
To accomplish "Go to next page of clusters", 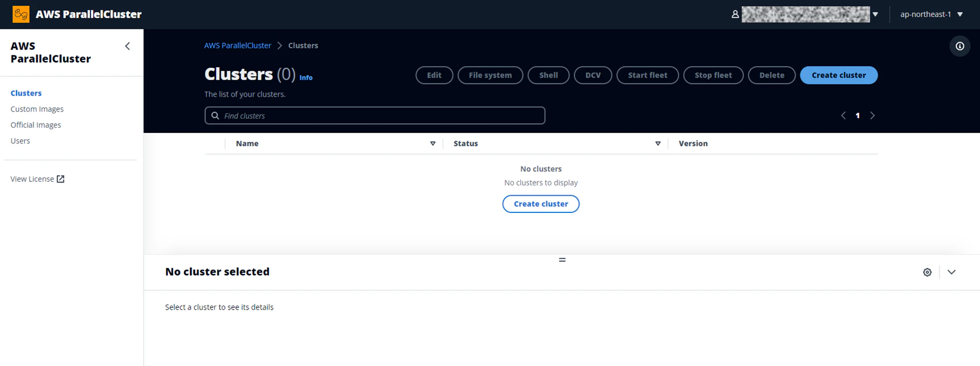I will (x=872, y=116).
